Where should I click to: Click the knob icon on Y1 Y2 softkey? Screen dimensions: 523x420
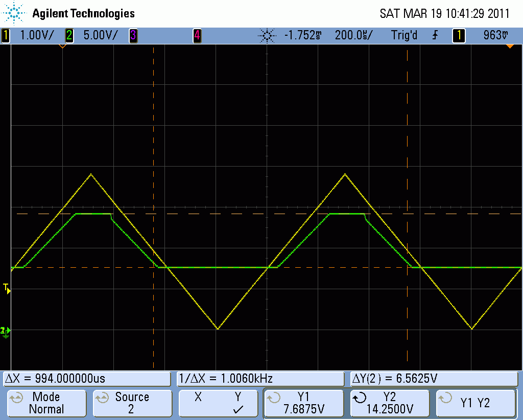[445, 398]
